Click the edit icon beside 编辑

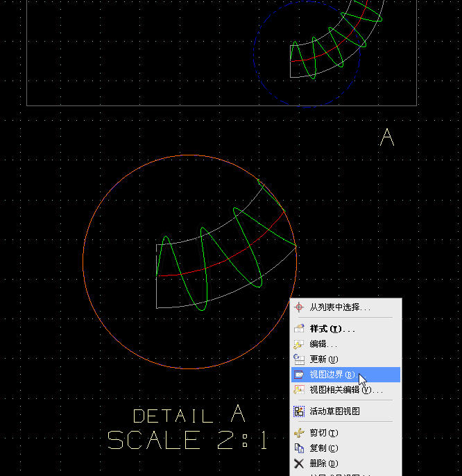299,344
